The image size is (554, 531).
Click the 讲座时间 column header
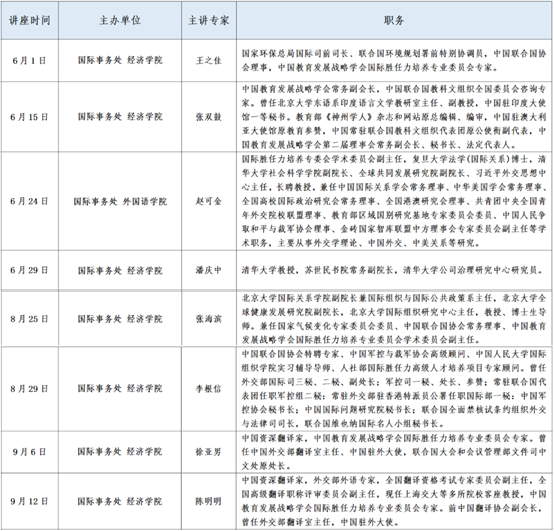(x=30, y=20)
